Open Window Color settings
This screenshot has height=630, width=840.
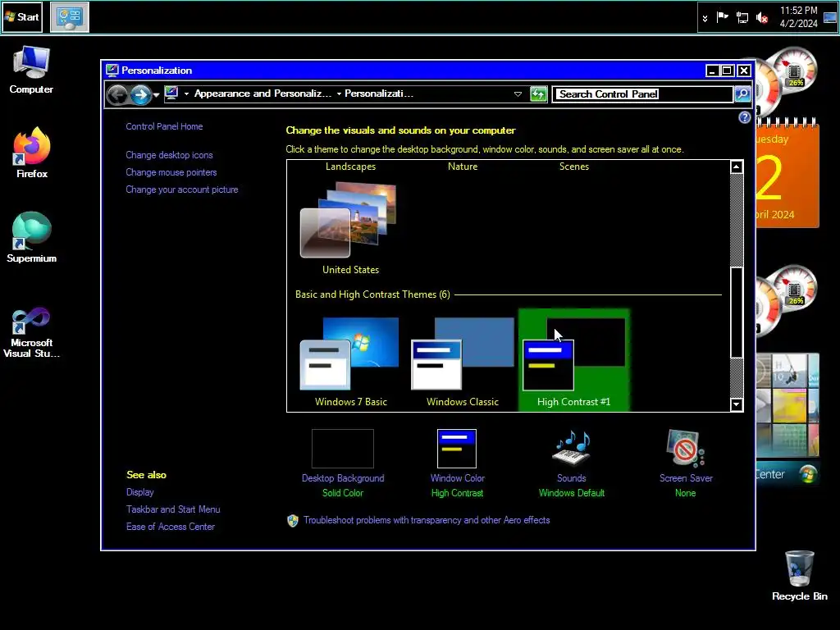(457, 464)
